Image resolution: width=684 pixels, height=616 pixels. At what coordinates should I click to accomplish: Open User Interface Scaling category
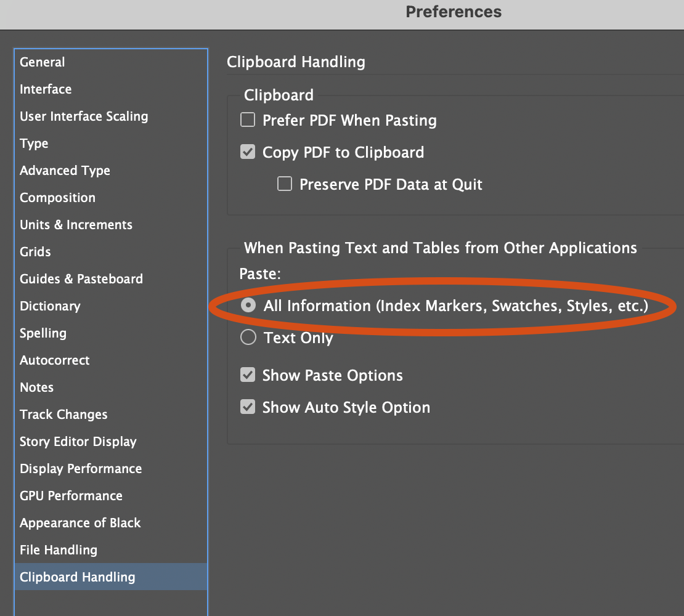pyautogui.click(x=111, y=116)
